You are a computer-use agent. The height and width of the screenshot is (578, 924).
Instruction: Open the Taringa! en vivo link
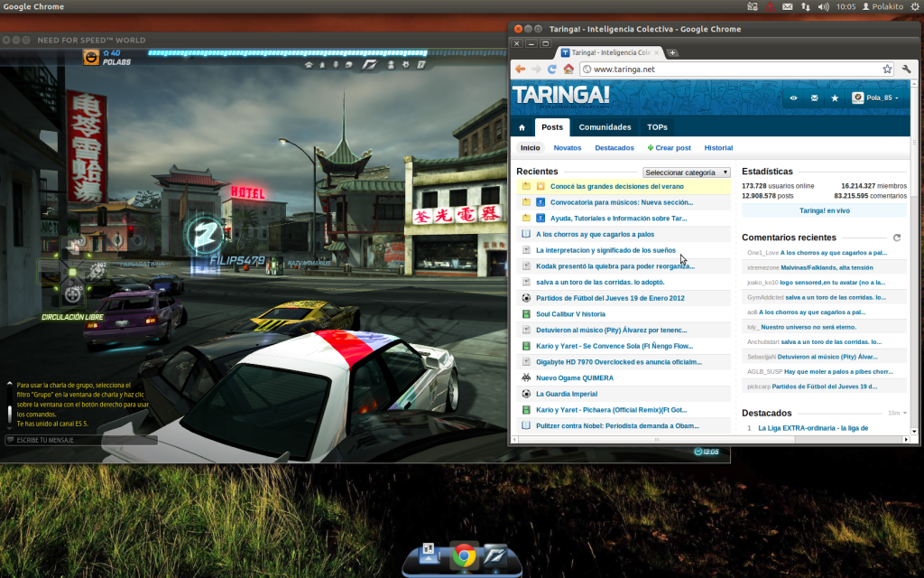click(825, 210)
